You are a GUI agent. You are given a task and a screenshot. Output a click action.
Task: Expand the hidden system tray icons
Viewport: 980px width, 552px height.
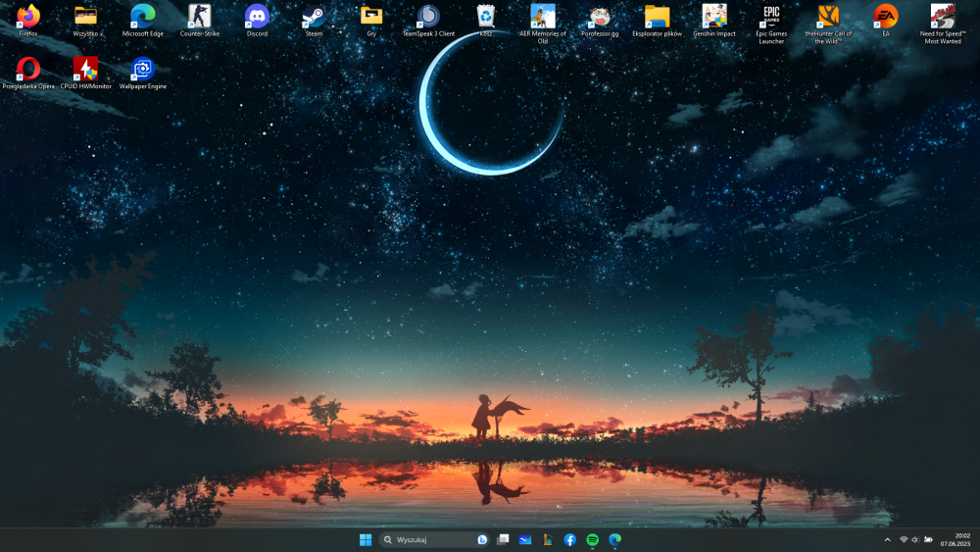[x=888, y=539]
